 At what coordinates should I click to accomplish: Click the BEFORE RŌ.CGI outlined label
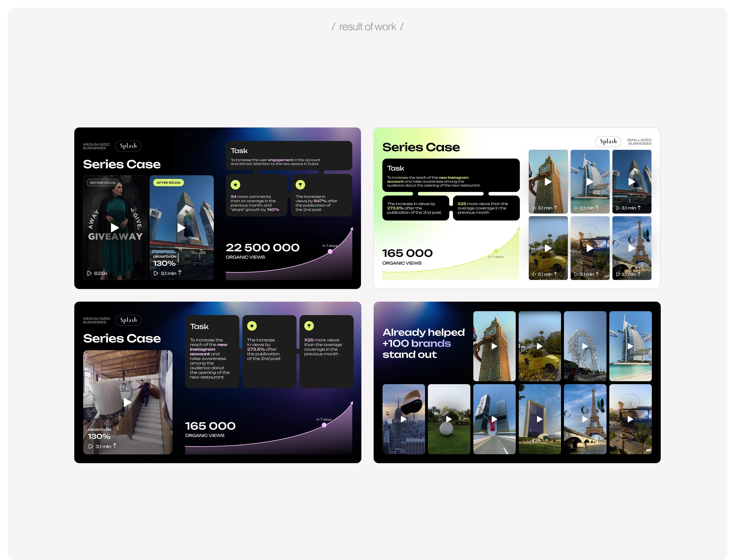(x=103, y=183)
